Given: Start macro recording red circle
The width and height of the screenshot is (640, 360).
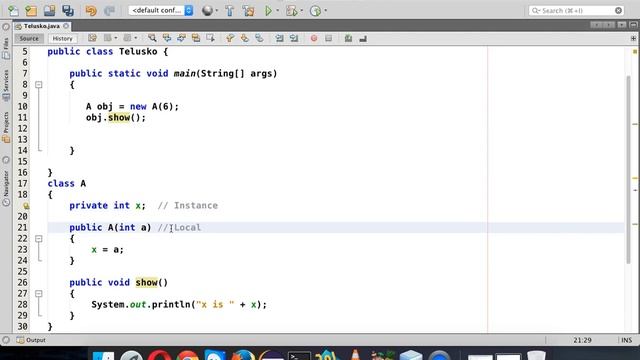Looking at the screenshot, I should tap(313, 38).
